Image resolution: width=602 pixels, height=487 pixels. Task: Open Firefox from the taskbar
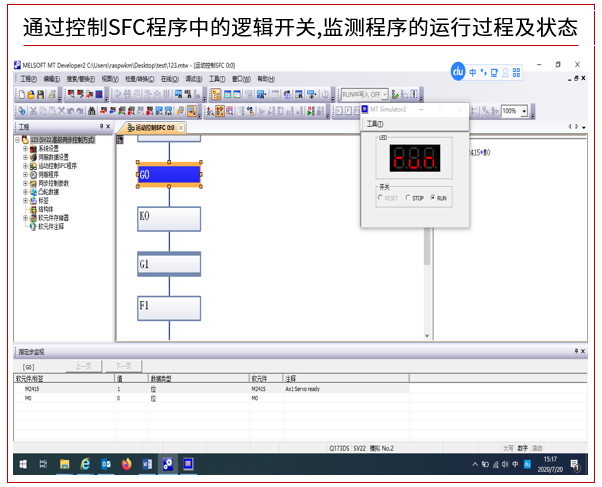pos(126,465)
